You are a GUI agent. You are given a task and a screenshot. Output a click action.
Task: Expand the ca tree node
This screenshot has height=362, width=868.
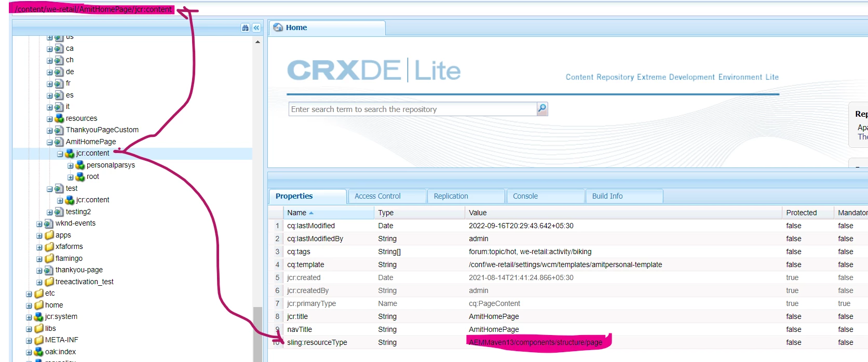coord(50,49)
